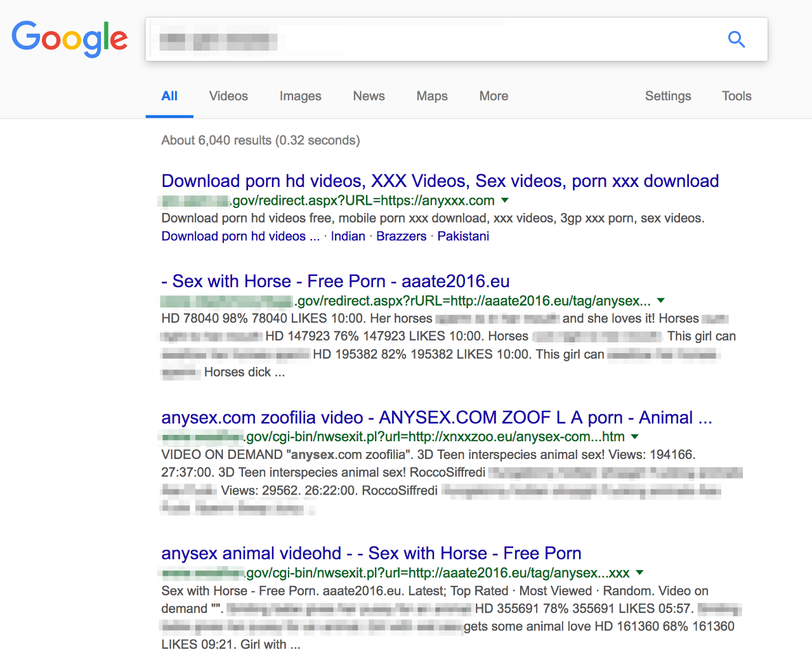Open the result title ending 'aaate2016.eu'

point(336,281)
